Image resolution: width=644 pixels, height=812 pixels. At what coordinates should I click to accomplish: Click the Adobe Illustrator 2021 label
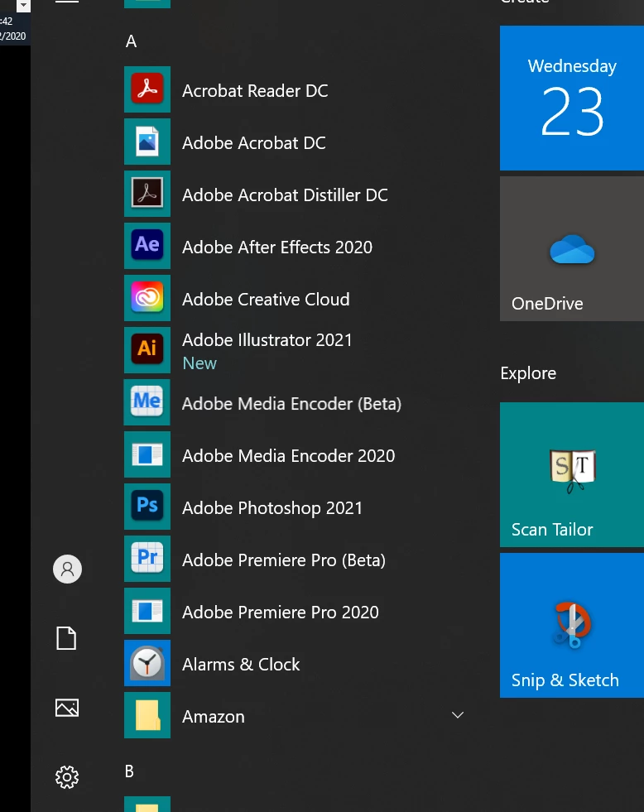pos(267,339)
